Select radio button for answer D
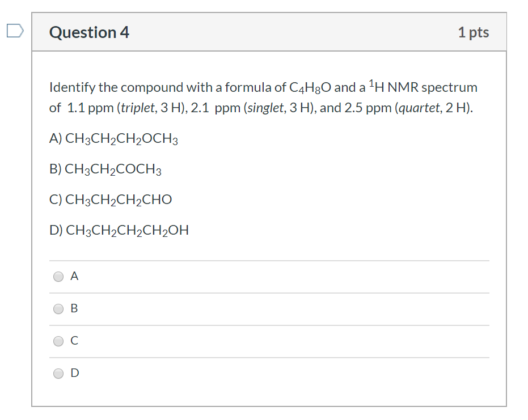The image size is (528, 420). [x=58, y=373]
